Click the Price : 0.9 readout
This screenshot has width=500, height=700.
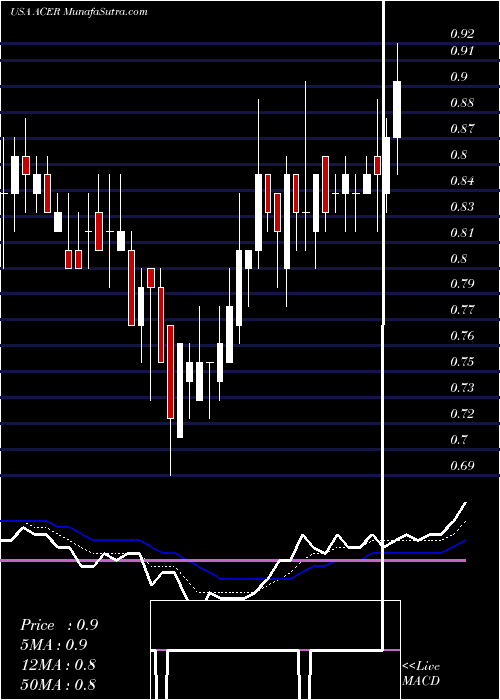(59, 625)
